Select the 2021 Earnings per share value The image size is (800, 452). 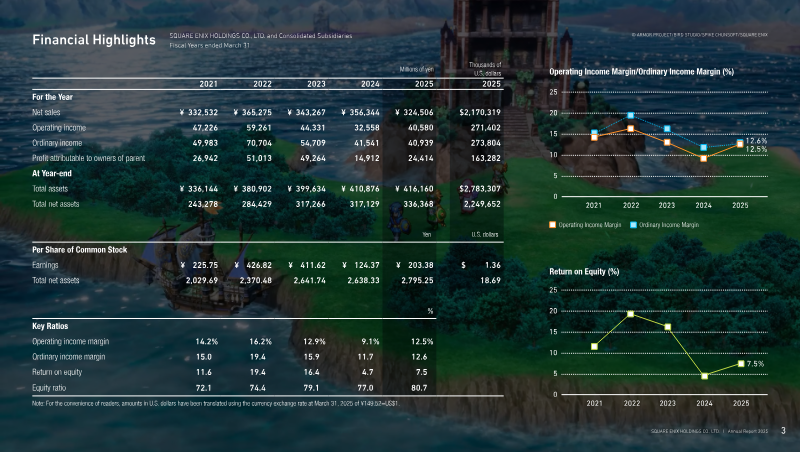tap(199, 265)
